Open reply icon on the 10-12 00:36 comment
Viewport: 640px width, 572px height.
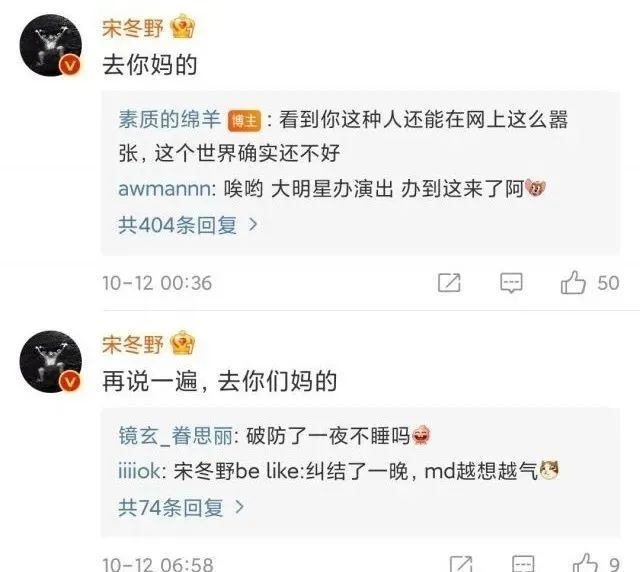511,283
